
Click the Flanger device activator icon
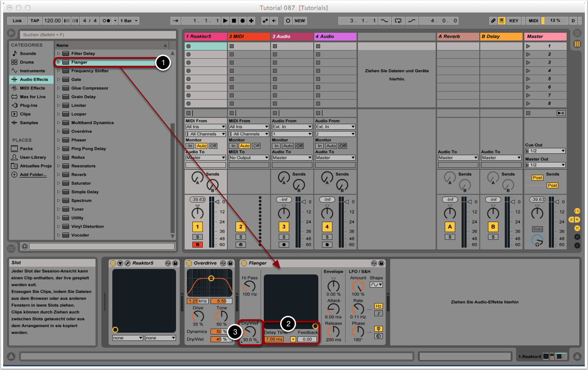(x=244, y=263)
